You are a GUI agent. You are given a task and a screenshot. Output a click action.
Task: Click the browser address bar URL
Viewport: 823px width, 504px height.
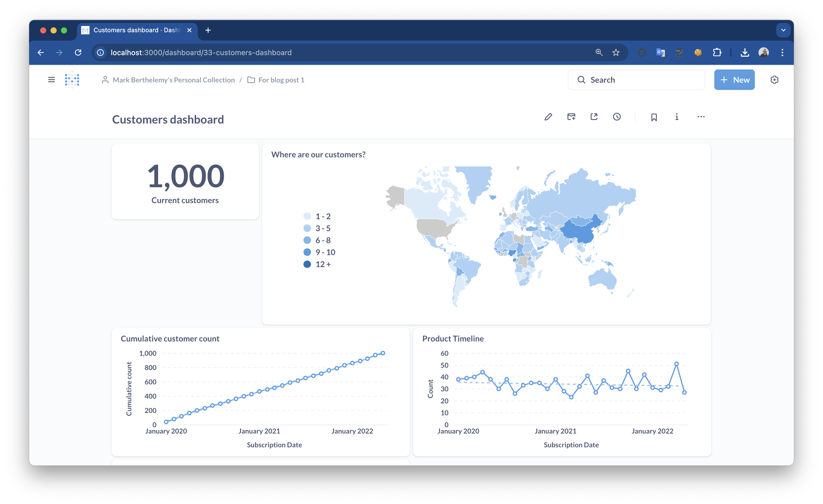click(x=201, y=53)
